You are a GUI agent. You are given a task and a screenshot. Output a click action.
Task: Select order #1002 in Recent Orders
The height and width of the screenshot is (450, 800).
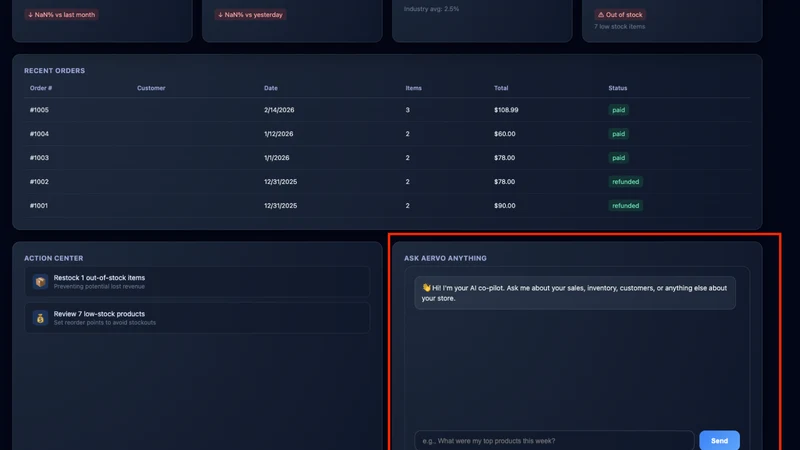pyautogui.click(x=387, y=182)
